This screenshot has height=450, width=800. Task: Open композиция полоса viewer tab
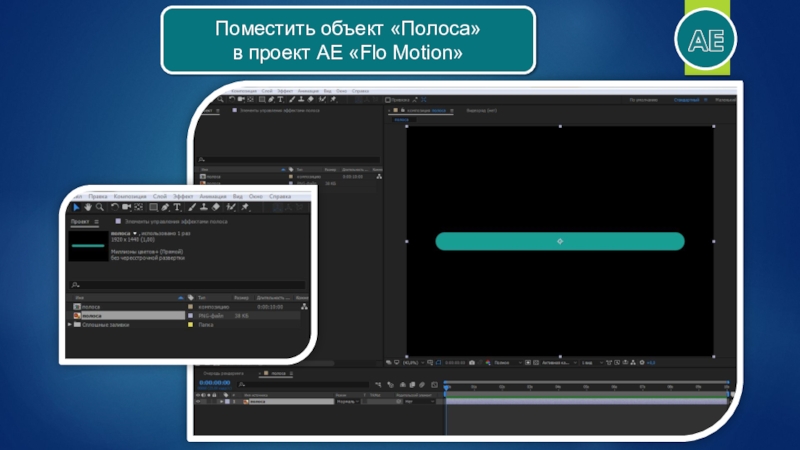(x=427, y=110)
